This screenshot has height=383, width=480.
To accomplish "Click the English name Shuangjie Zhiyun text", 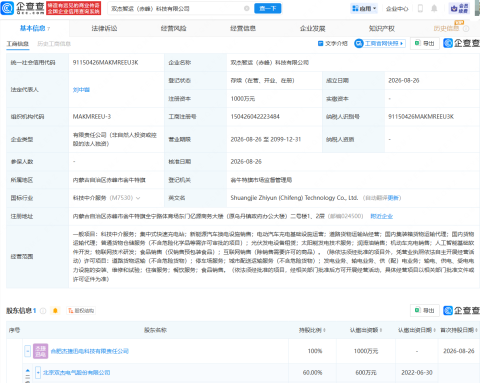I will click(294, 198).
